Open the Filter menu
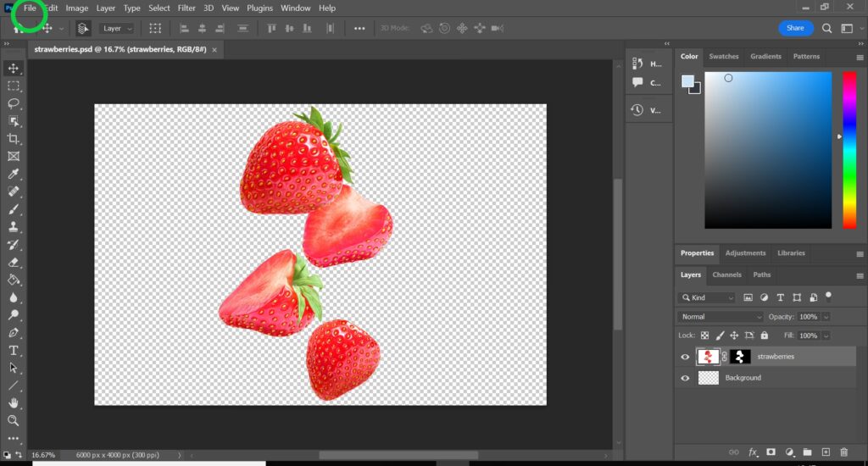Image resolution: width=868 pixels, height=466 pixels. click(186, 8)
